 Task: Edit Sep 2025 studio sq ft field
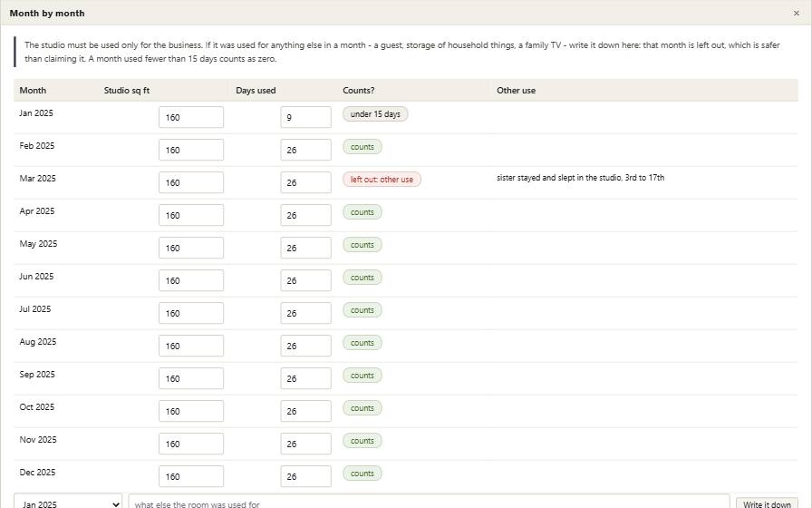click(191, 378)
